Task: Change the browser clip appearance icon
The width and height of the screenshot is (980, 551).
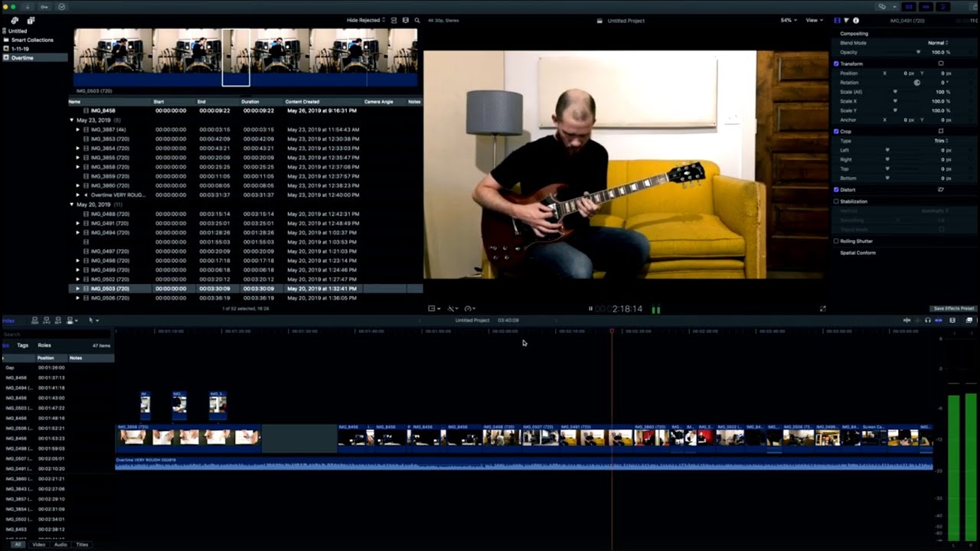Action: click(394, 21)
